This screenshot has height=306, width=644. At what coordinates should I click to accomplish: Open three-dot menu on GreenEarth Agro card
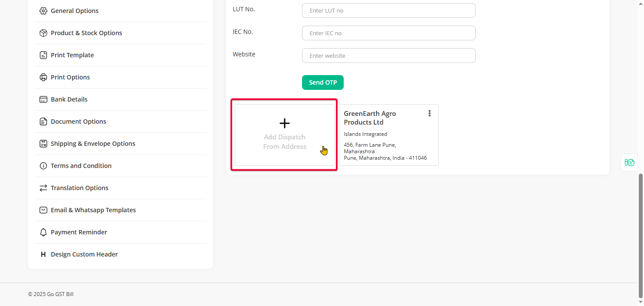pos(430,113)
